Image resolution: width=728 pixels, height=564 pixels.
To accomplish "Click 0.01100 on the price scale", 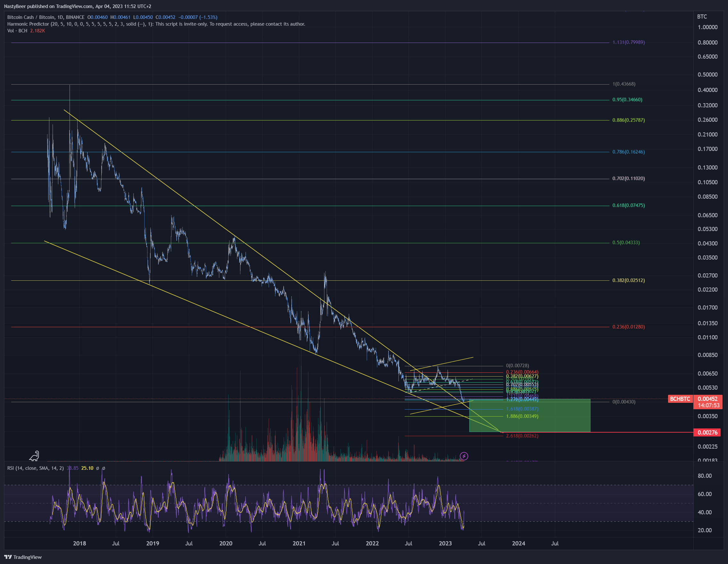I will click(x=708, y=337).
